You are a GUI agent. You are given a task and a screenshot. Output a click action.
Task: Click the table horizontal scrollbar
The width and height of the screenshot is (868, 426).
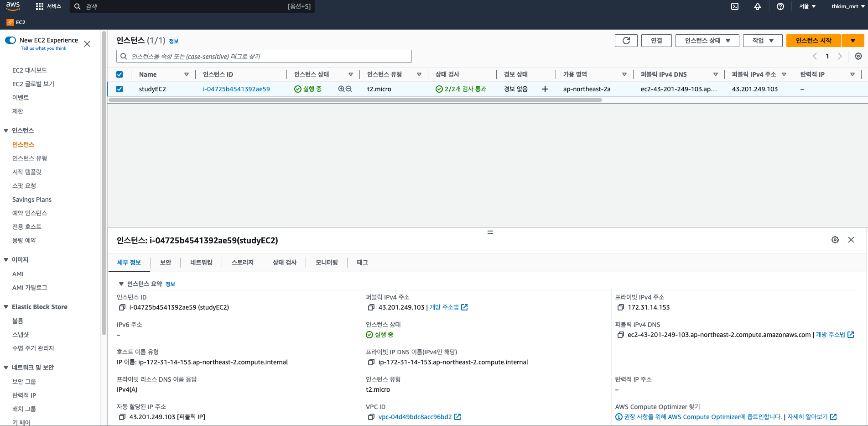355,100
